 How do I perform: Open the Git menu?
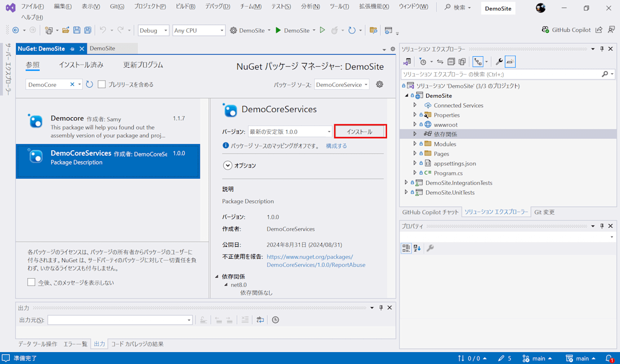[x=117, y=7]
